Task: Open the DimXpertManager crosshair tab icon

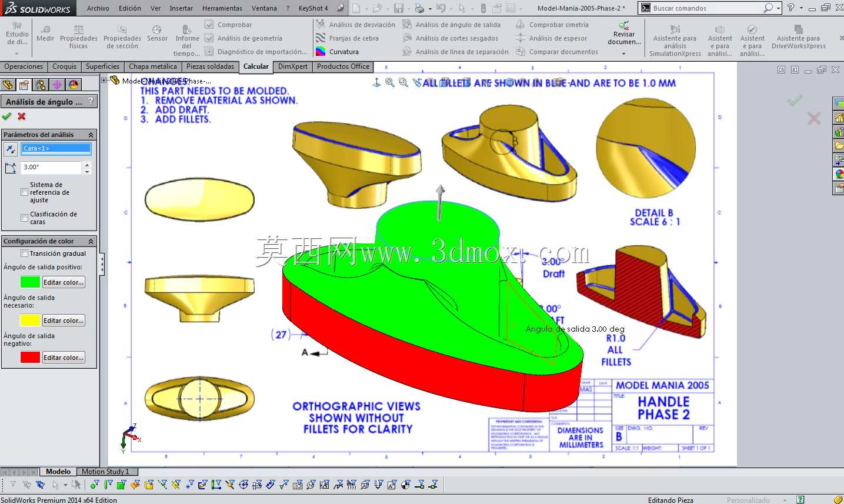Action: pyautogui.click(x=57, y=85)
